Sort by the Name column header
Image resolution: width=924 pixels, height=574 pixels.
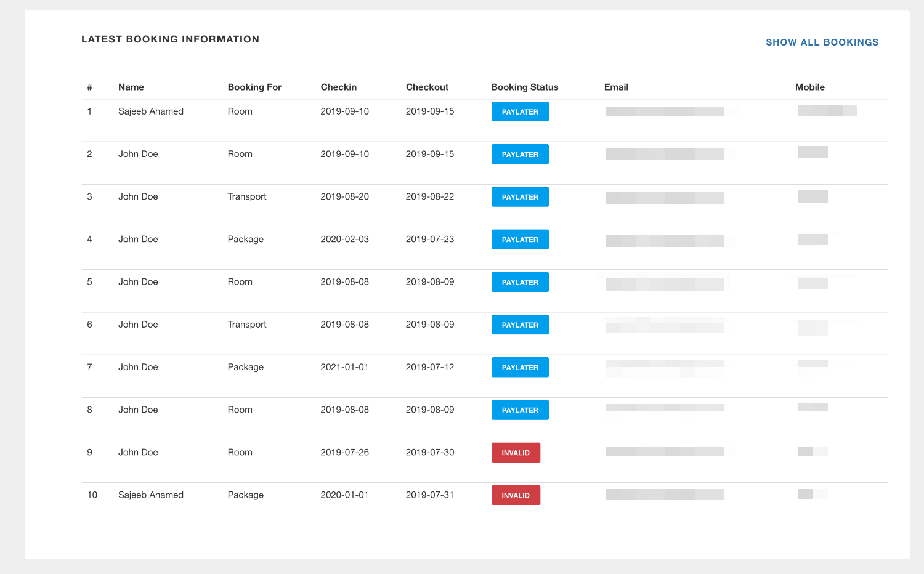tap(131, 87)
